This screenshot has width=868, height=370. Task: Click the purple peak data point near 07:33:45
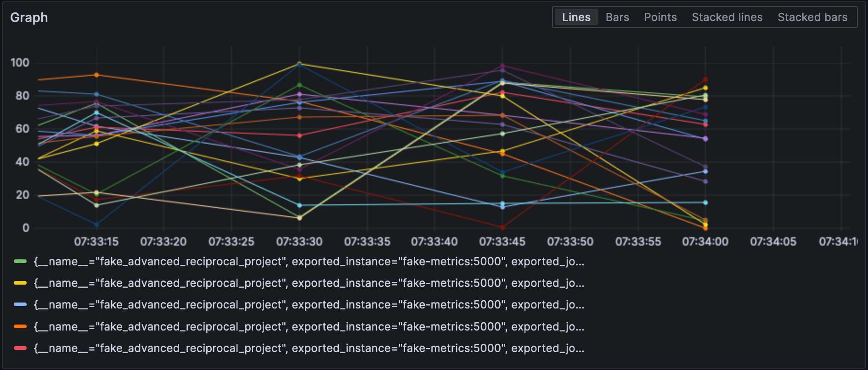(x=502, y=66)
